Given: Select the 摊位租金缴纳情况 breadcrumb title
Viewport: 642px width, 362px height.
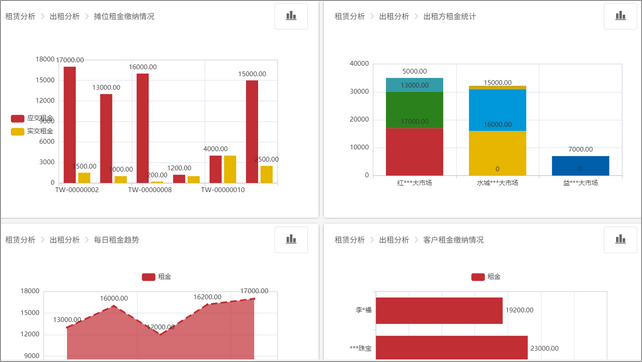Looking at the screenshot, I should pyautogui.click(x=124, y=16).
